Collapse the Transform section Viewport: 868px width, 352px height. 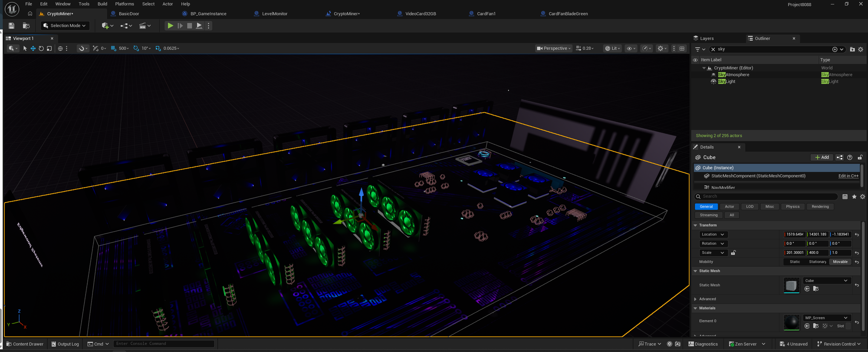coord(695,225)
